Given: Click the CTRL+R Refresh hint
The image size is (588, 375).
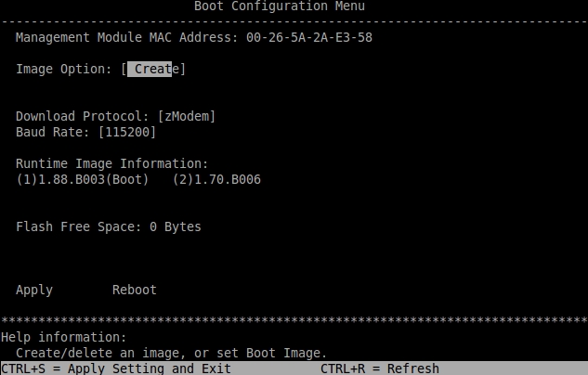Looking at the screenshot, I should [380, 369].
